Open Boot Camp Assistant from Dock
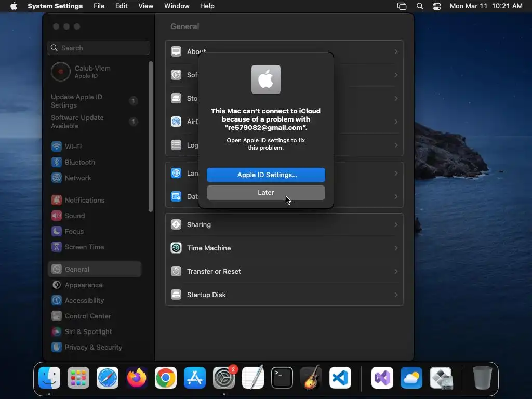 pos(441,378)
